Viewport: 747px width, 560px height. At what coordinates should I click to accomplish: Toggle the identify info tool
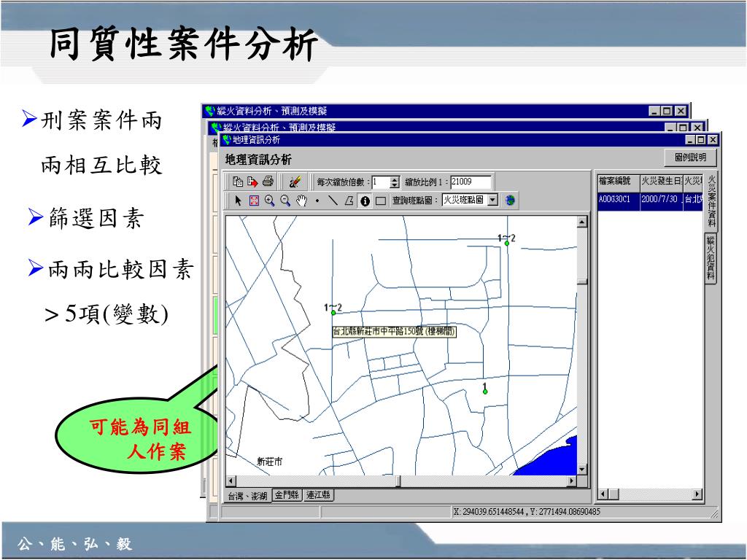pos(365,201)
